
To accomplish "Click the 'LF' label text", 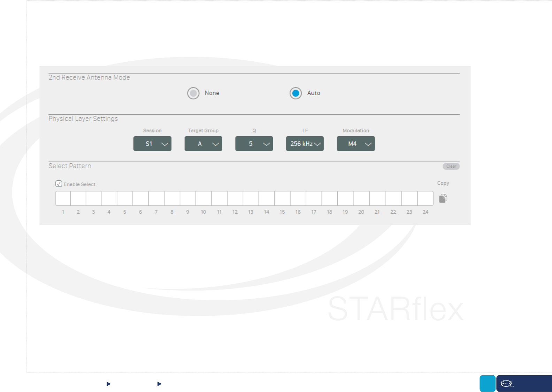I will 305,131.
